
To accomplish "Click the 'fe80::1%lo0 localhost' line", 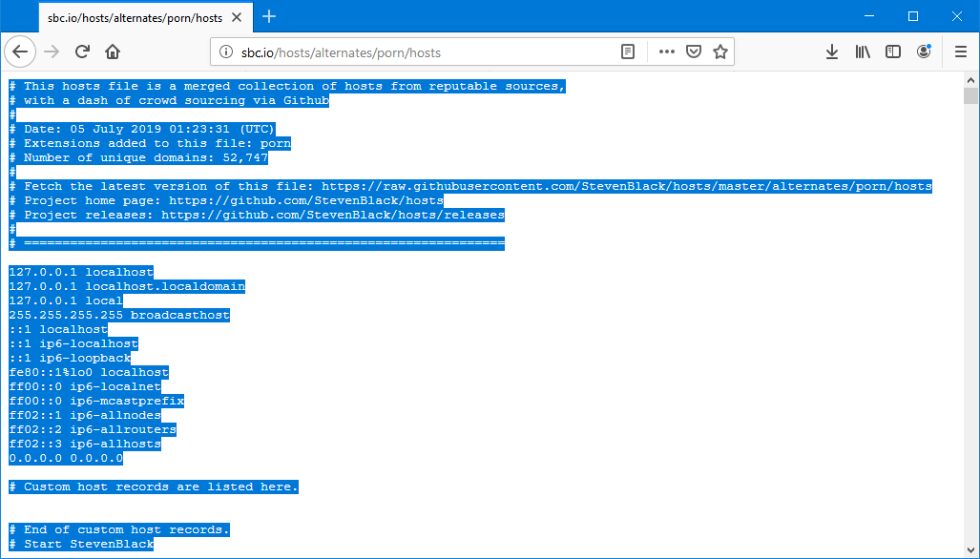I will point(89,372).
